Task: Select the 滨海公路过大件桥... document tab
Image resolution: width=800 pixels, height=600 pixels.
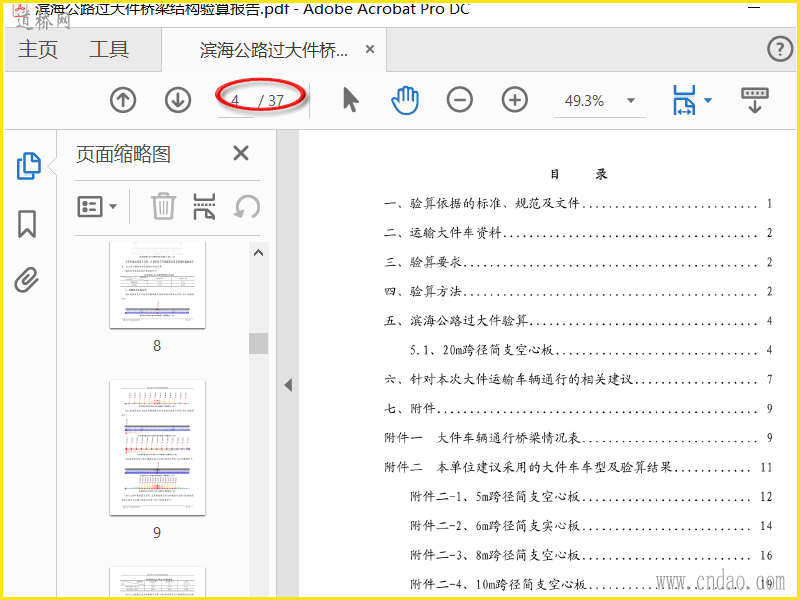Action: tap(274, 50)
